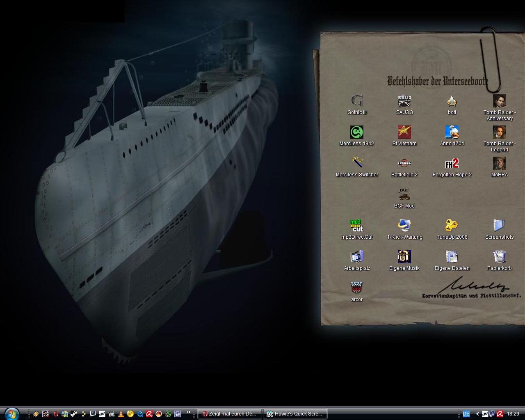Open the arcor shortcut with Transformers icon
The height and width of the screenshot is (420, 525).
[x=357, y=292]
